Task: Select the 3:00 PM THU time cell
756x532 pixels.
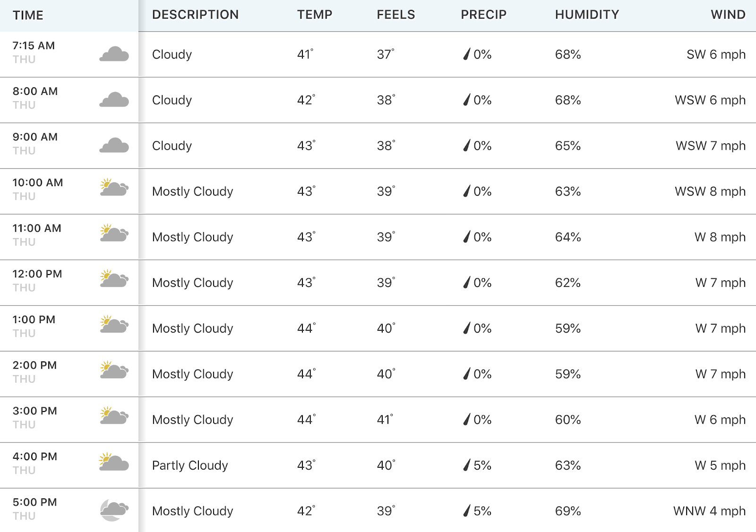Action: 35,418
